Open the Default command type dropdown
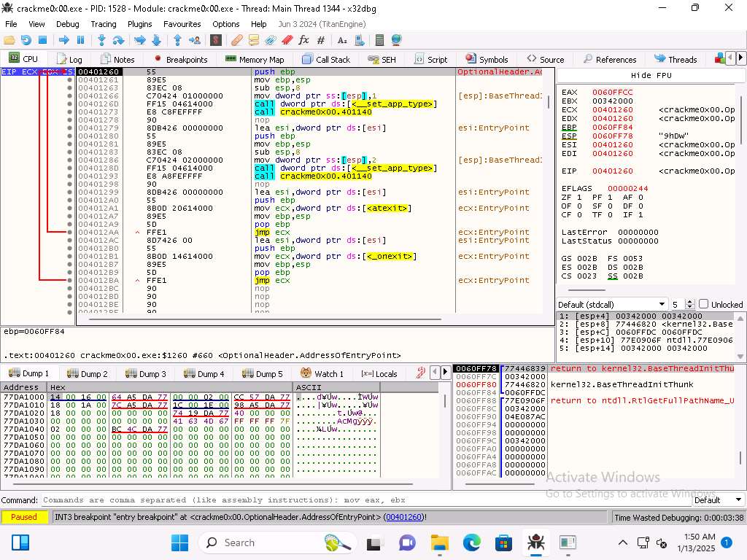The height and width of the screenshot is (560, 747). pyautogui.click(x=717, y=500)
